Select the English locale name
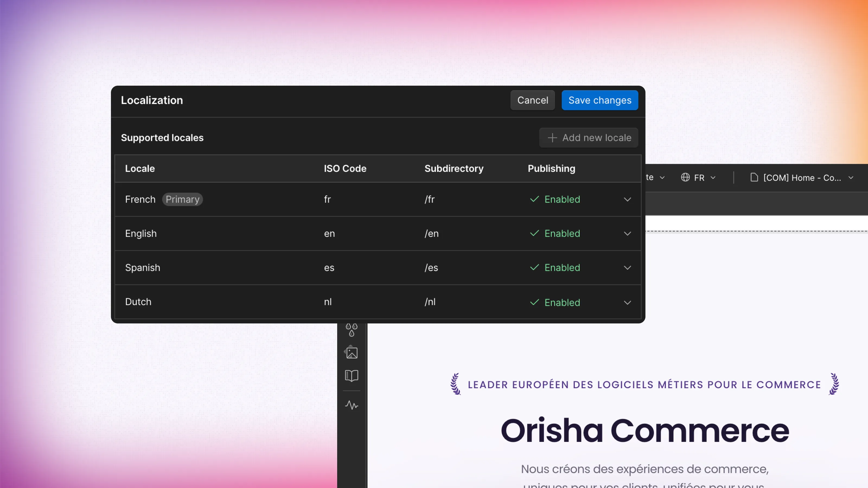868x488 pixels. [141, 233]
